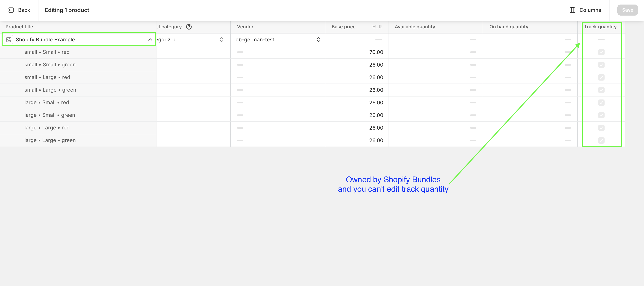
Task: Click on hand quantity cell for large Large green
Action: 530,140
